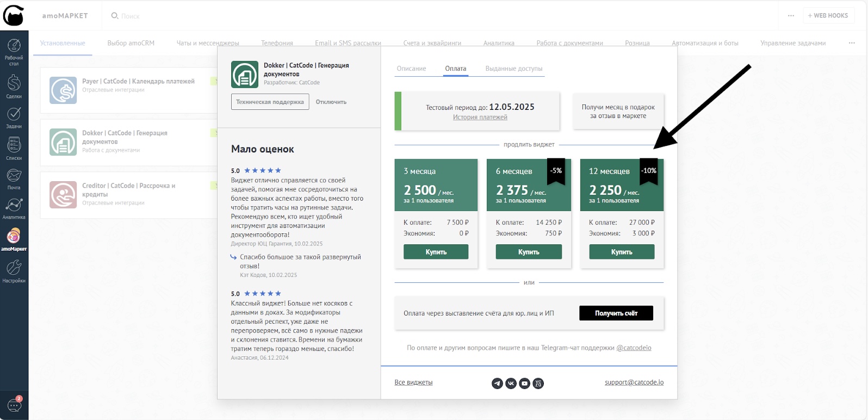Switch to the Выданные доступы tab
Viewport: 868px width, 420px height.
pyautogui.click(x=513, y=69)
